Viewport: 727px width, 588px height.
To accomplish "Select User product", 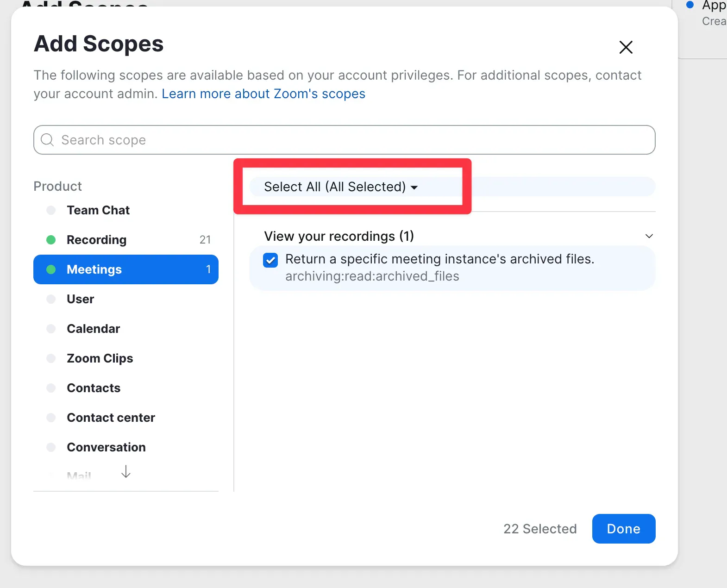I will click(x=126, y=299).
